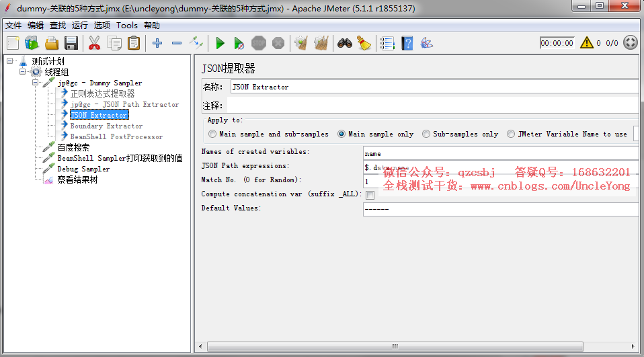The image size is (644, 357).
Task: Click the horizontal scrollbar thumb
Action: click(x=395, y=346)
